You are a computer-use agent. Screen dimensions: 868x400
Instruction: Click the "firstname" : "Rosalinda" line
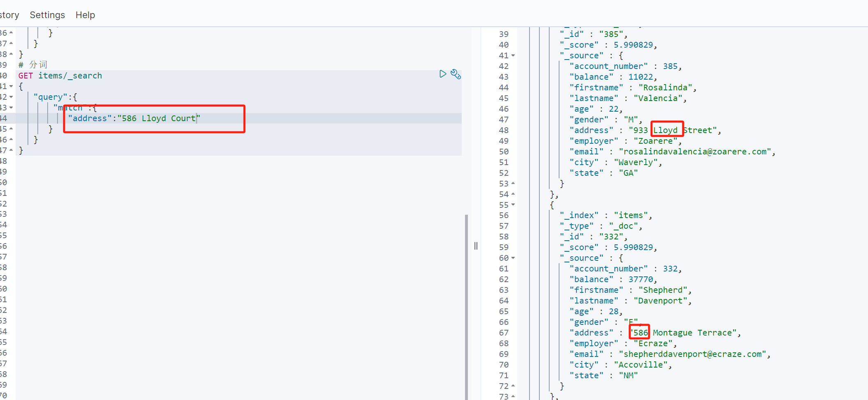coord(633,87)
